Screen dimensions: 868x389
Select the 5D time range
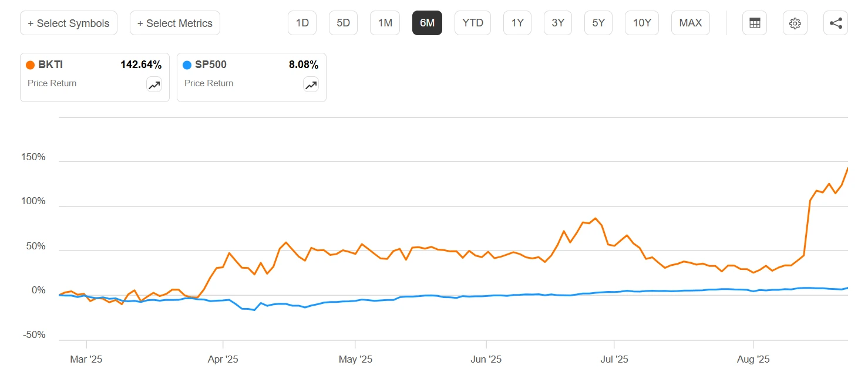[x=344, y=23]
